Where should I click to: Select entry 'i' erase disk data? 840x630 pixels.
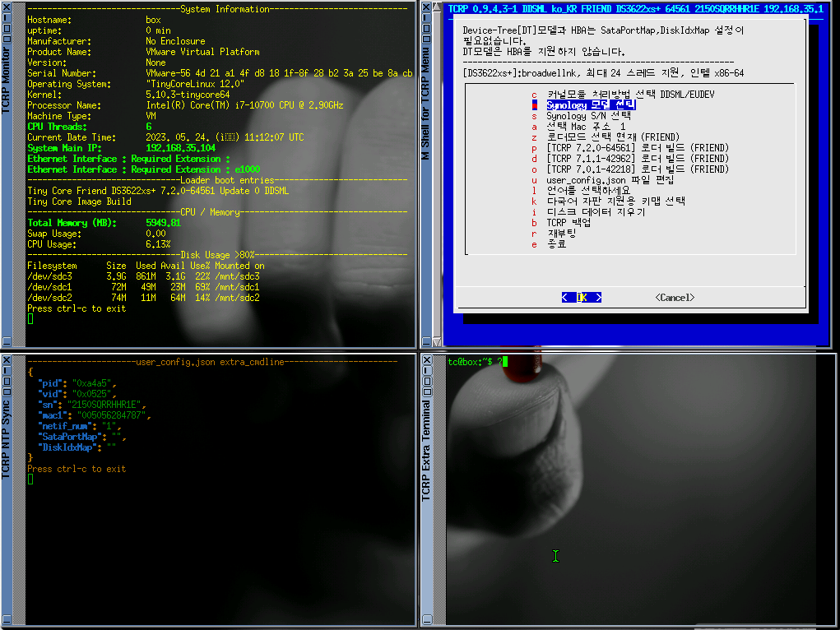pos(588,212)
